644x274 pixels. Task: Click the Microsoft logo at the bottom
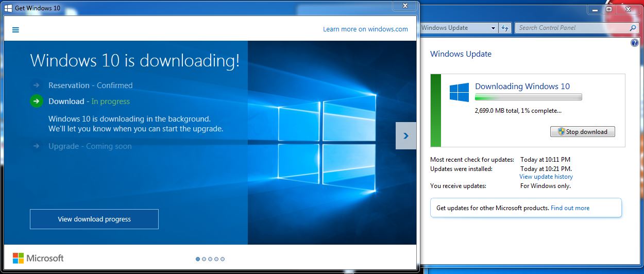pyautogui.click(x=38, y=258)
